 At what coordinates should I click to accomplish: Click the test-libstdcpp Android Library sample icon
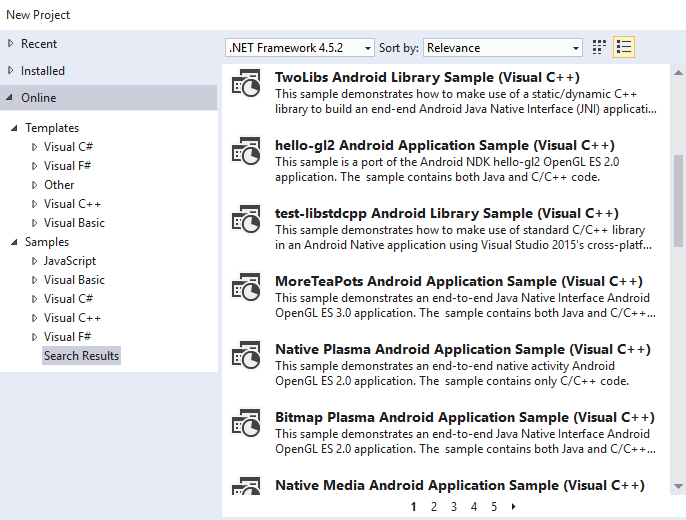pyautogui.click(x=246, y=222)
